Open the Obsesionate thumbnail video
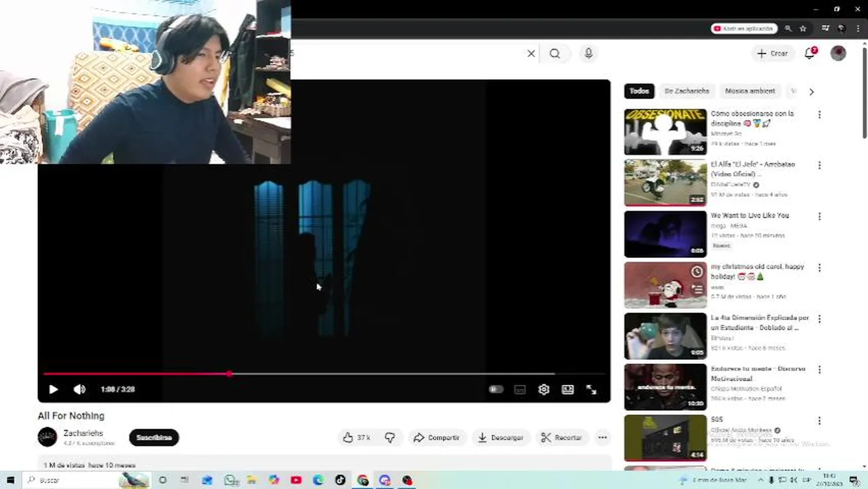Image resolution: width=868 pixels, height=489 pixels. point(665,132)
